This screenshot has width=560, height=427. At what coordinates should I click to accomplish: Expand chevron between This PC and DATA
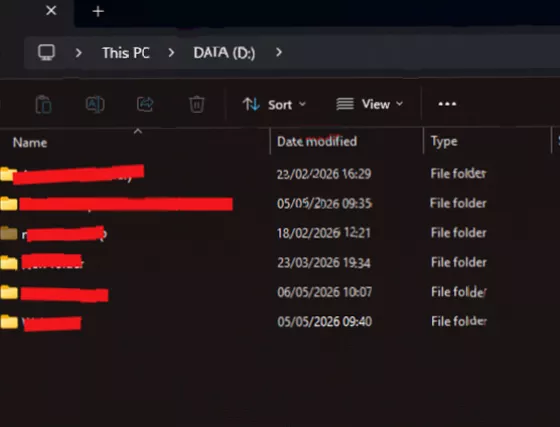click(x=171, y=53)
